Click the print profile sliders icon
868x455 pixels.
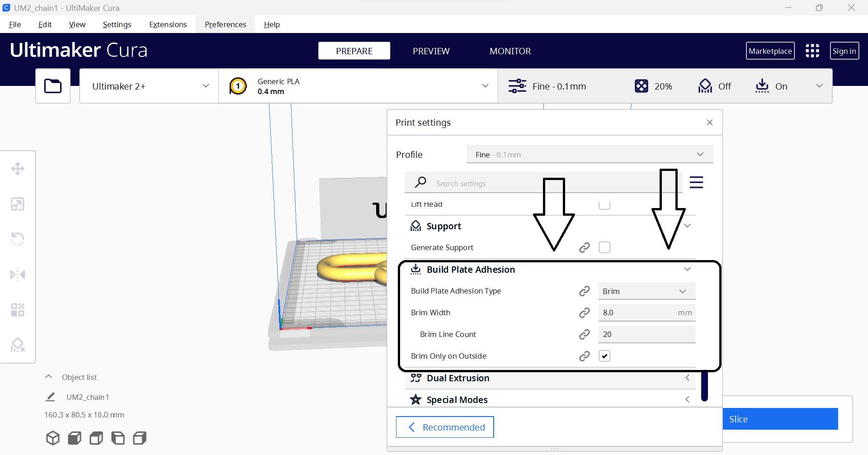517,86
